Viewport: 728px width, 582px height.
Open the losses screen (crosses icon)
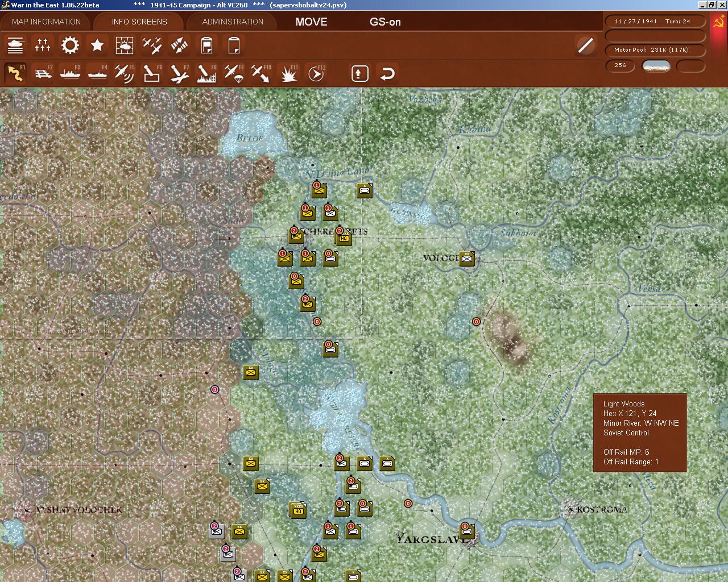click(x=43, y=45)
